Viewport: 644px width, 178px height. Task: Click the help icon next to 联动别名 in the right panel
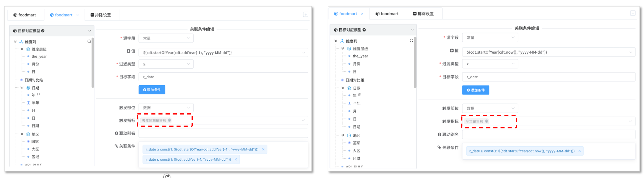click(x=439, y=135)
